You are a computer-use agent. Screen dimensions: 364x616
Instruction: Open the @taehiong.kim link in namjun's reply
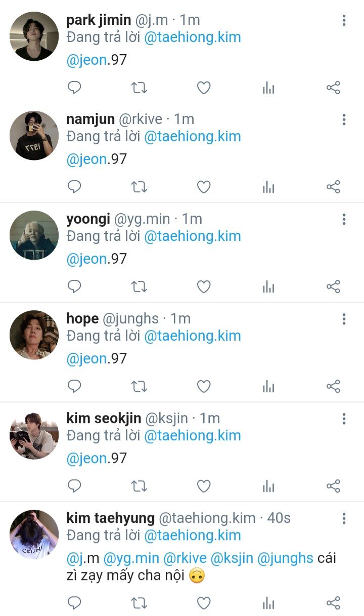[x=192, y=136]
